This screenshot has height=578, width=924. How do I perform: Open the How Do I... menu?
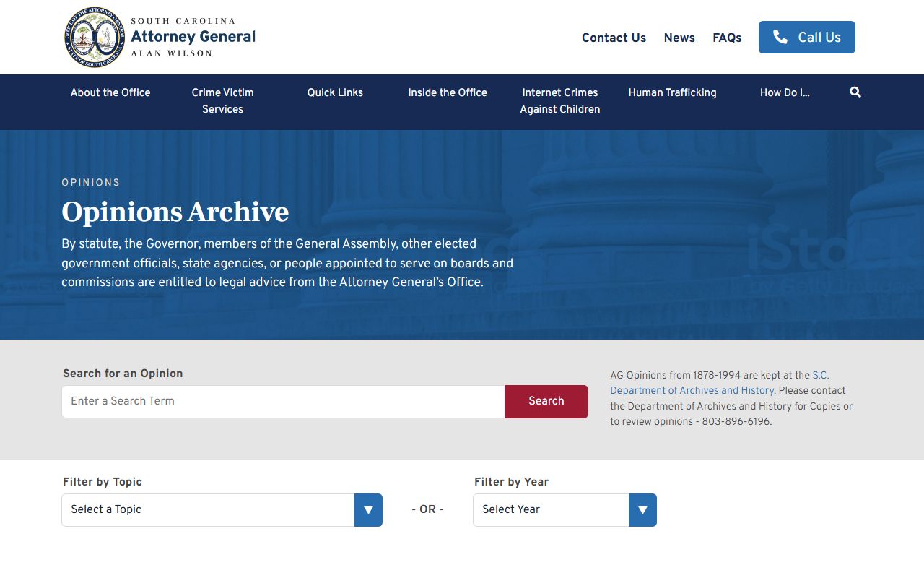tap(785, 92)
